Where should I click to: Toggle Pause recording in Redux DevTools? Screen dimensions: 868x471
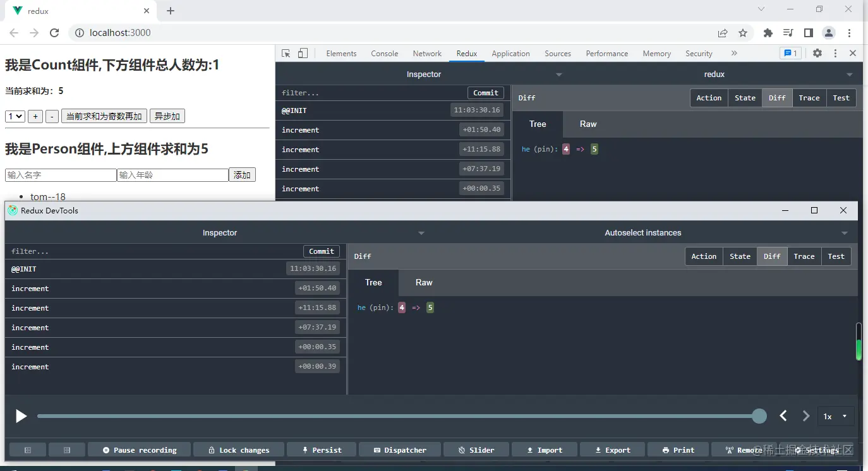click(140, 450)
